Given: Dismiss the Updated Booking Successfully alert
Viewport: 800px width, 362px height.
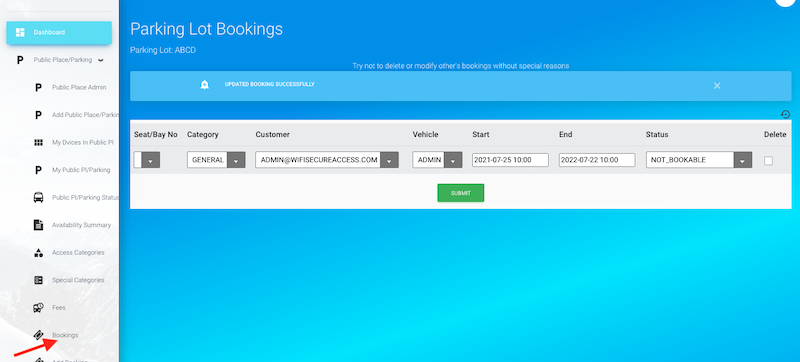Looking at the screenshot, I should click(717, 86).
